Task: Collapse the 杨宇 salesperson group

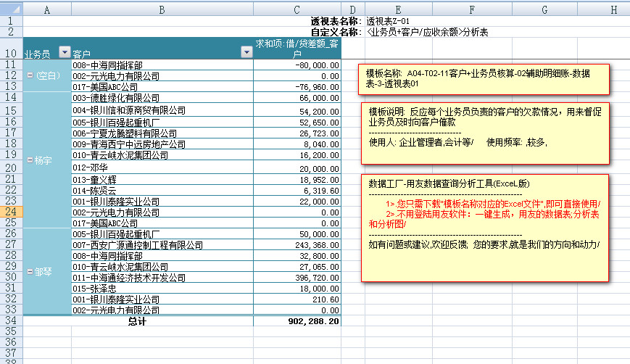Action: click(28, 160)
